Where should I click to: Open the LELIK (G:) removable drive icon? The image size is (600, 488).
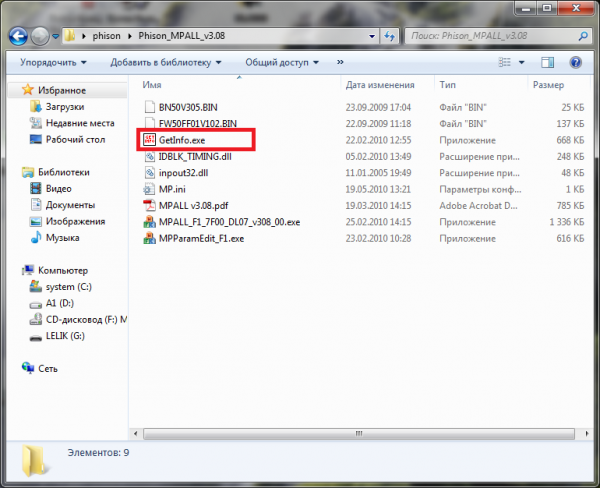click(x=36, y=338)
